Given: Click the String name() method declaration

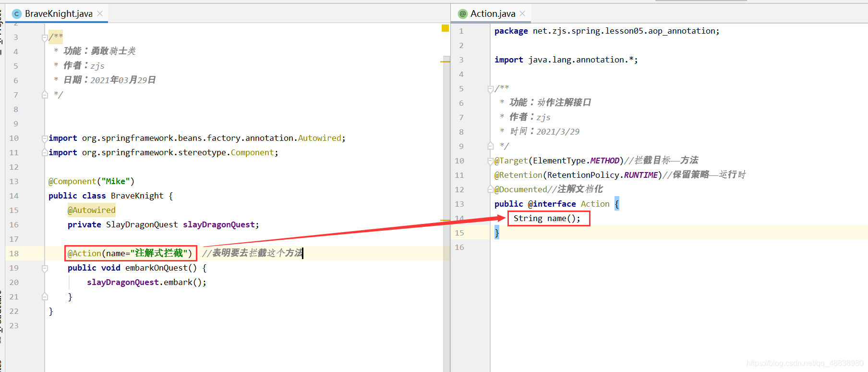Looking at the screenshot, I should pos(547,218).
